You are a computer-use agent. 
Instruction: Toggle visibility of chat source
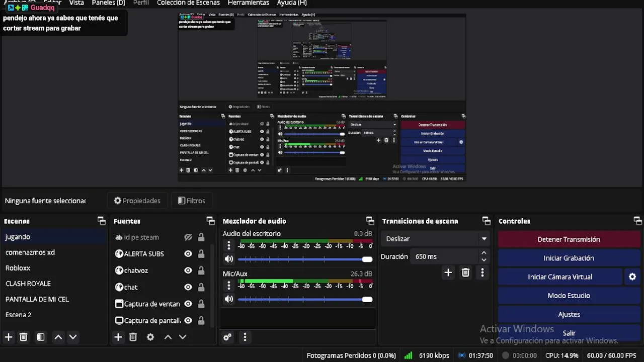point(188,287)
